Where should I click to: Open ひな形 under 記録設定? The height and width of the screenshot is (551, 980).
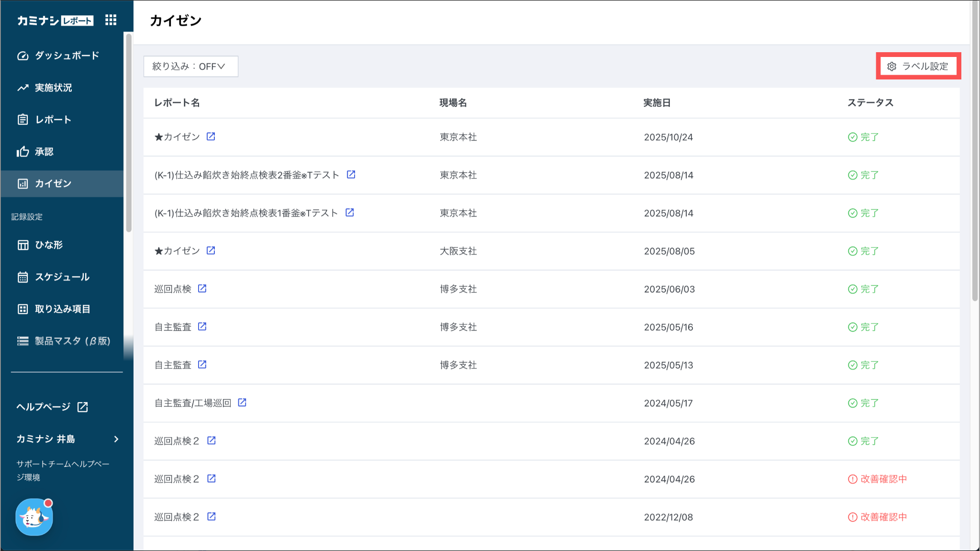point(49,245)
